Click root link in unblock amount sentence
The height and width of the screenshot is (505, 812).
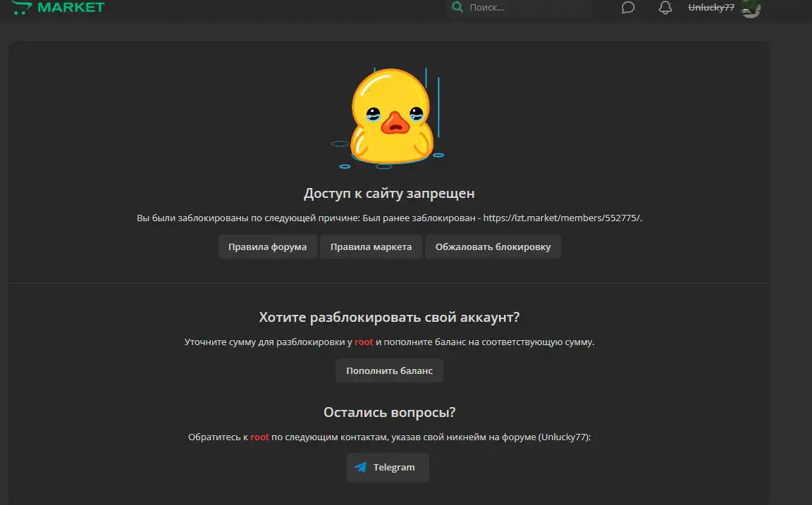coord(364,342)
